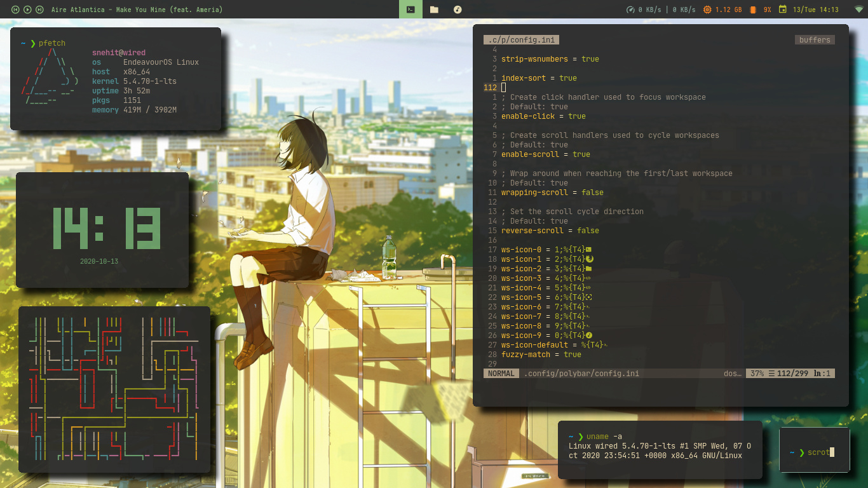Click the pfetch command in the terminal

pyautogui.click(x=52, y=43)
